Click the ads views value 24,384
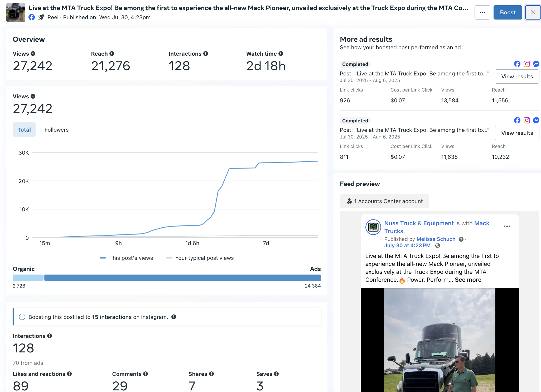 [313, 286]
